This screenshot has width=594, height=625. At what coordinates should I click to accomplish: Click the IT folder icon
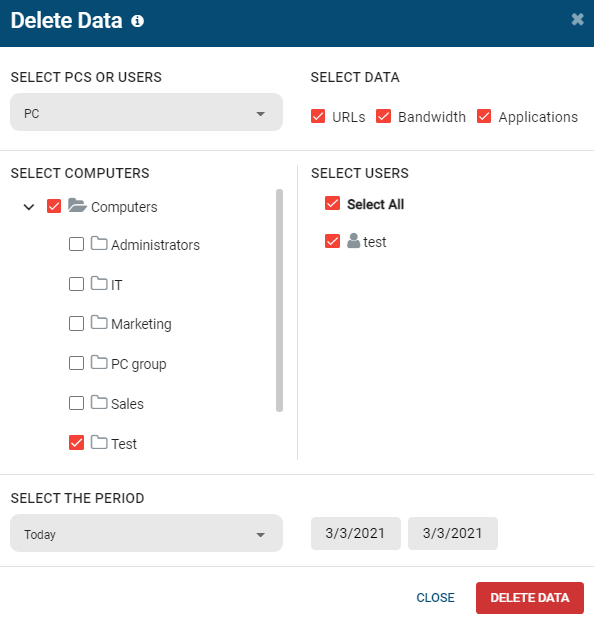[99, 283]
